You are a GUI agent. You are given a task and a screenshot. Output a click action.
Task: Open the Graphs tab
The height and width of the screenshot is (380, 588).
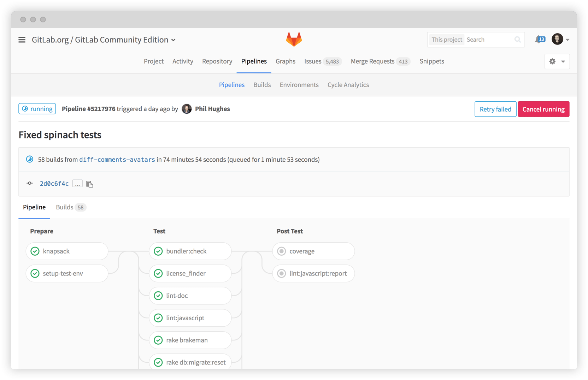286,61
